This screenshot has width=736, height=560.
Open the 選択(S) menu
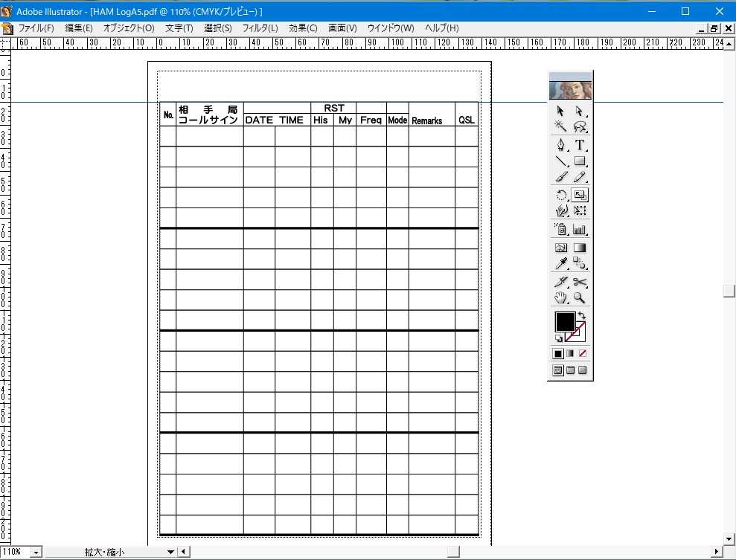[218, 28]
